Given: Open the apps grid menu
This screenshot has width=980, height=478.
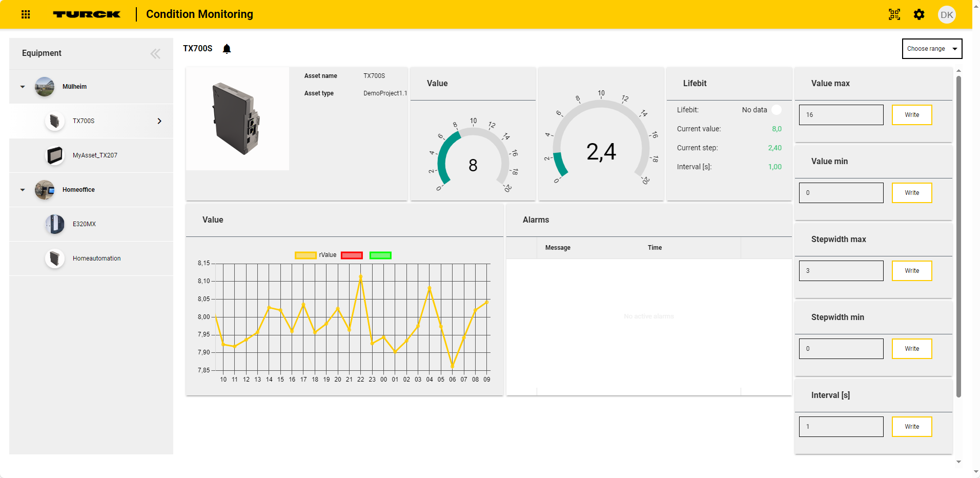Looking at the screenshot, I should pos(26,14).
